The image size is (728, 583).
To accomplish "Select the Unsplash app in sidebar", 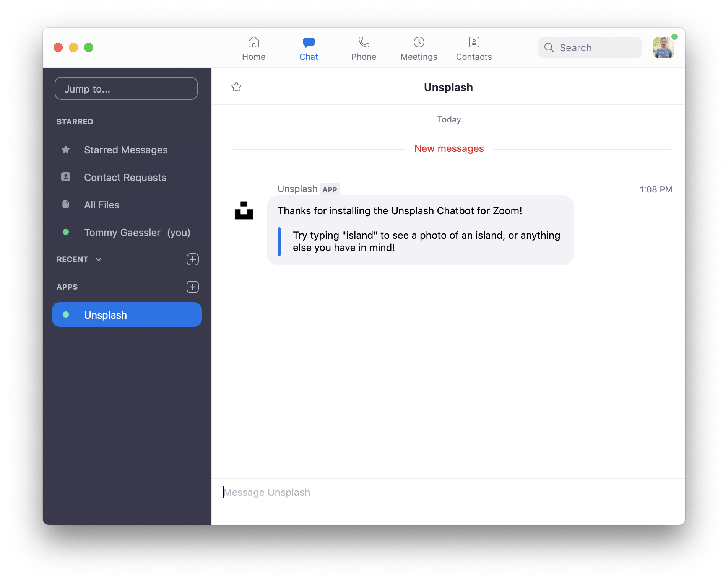I will [127, 314].
